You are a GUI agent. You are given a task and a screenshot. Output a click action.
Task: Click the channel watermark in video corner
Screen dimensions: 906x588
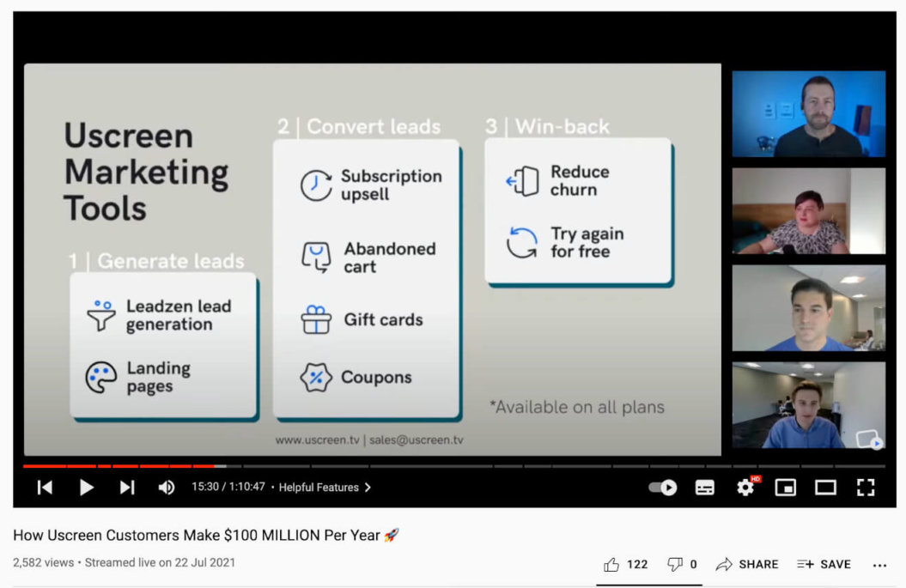tap(868, 439)
